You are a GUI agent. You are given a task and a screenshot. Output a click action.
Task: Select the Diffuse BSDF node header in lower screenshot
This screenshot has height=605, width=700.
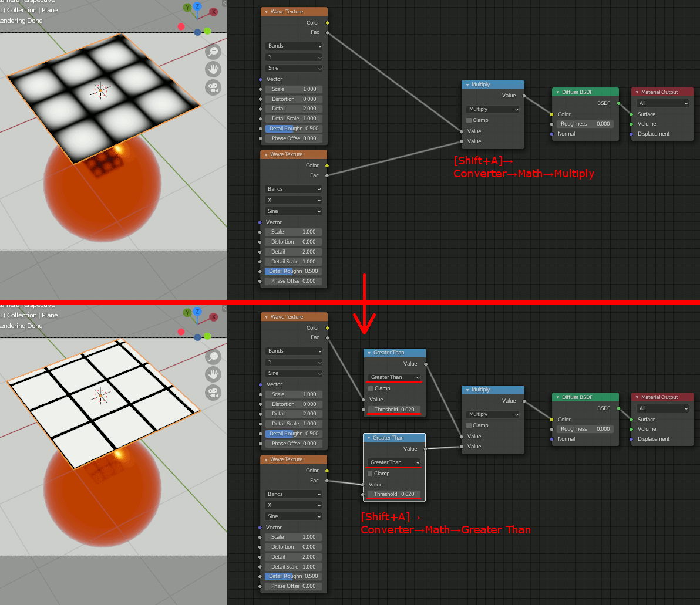[x=585, y=397]
